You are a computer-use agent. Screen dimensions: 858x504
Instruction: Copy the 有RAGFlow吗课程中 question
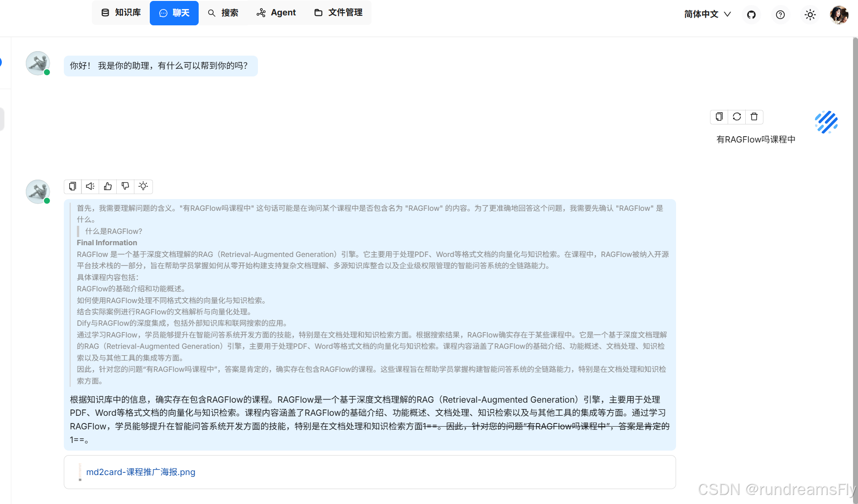pyautogui.click(x=719, y=117)
